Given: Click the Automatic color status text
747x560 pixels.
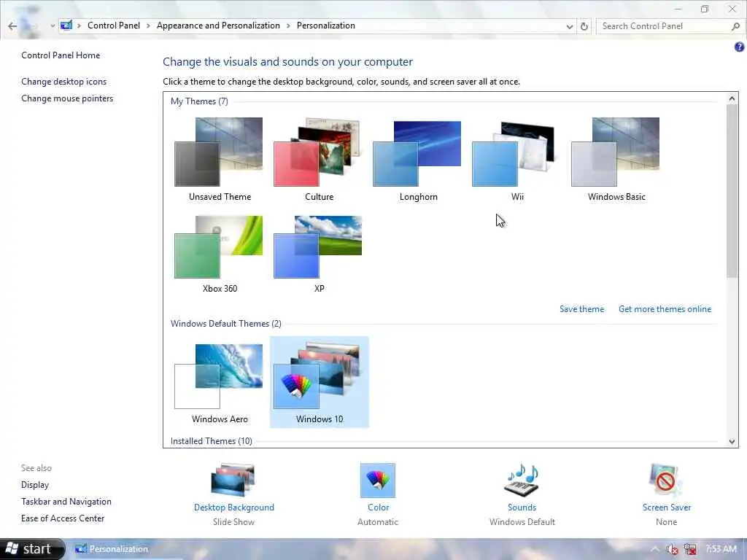Looking at the screenshot, I should (378, 522).
